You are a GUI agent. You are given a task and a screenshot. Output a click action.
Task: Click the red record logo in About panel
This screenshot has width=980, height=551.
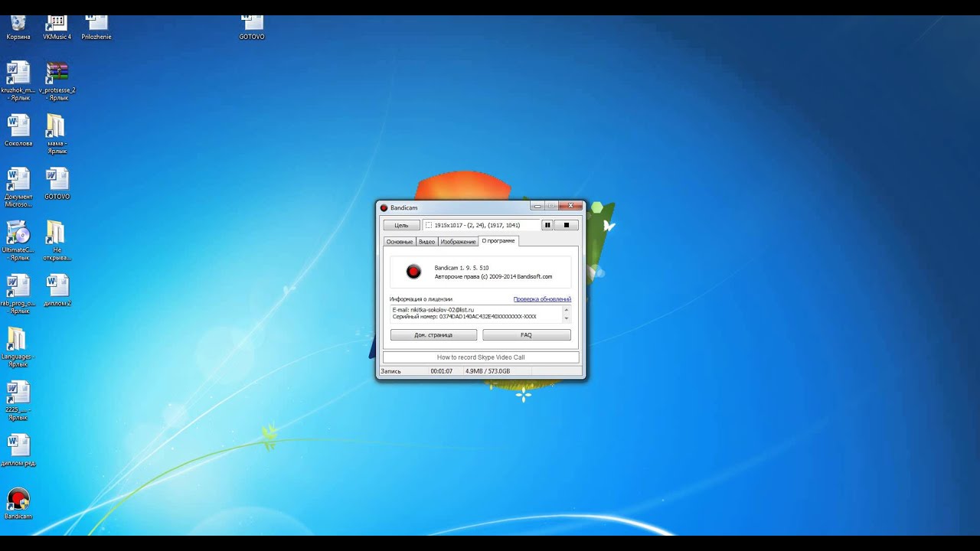(413, 272)
